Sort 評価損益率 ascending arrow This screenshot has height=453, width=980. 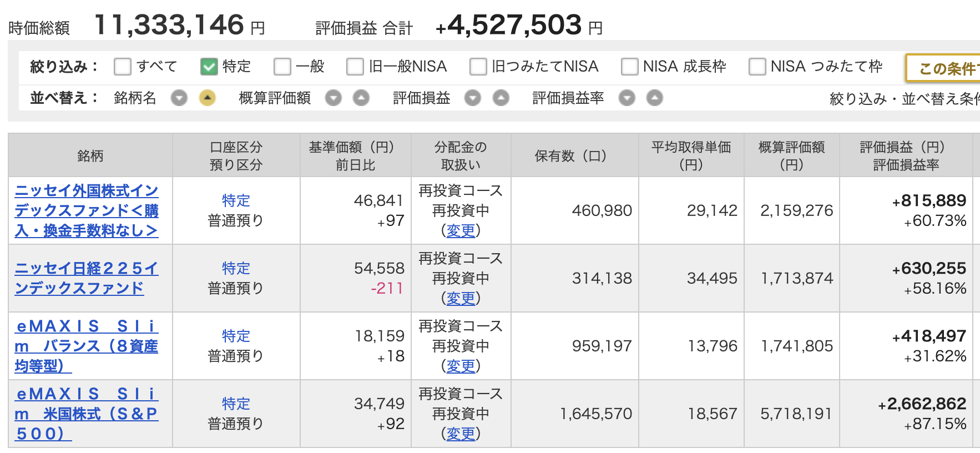(x=655, y=98)
